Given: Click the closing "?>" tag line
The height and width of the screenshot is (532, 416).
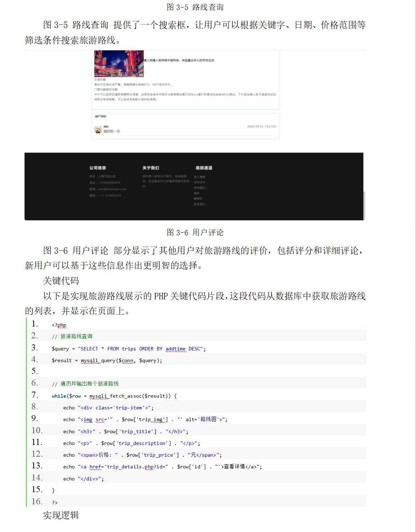Looking at the screenshot, I should (55, 502).
